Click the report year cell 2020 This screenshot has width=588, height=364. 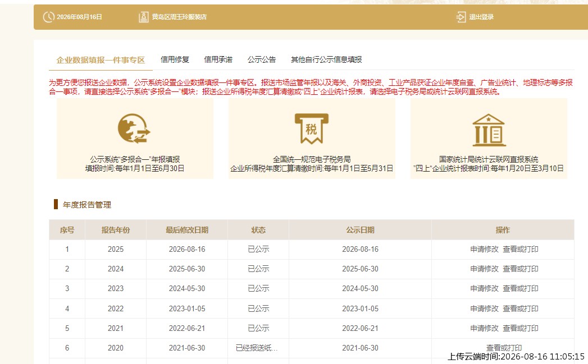tap(116, 348)
